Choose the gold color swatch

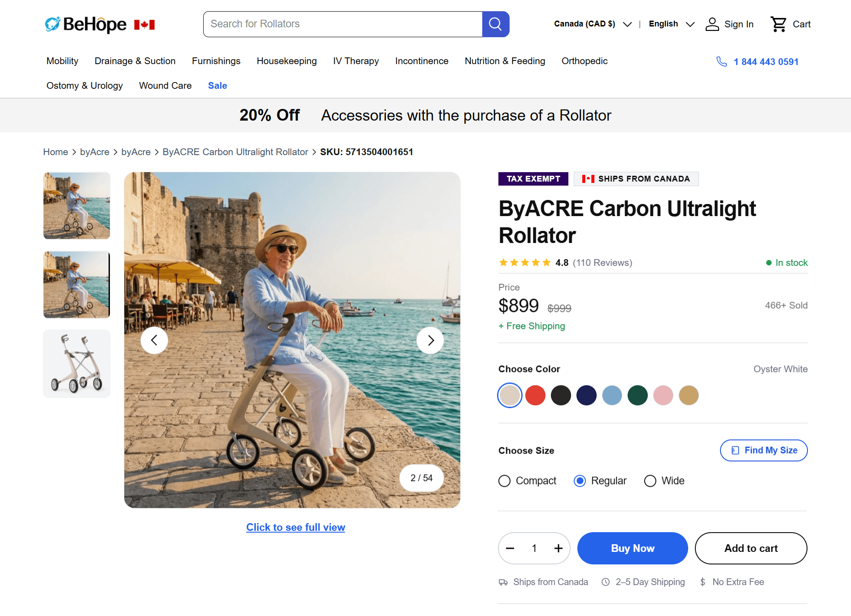click(689, 395)
